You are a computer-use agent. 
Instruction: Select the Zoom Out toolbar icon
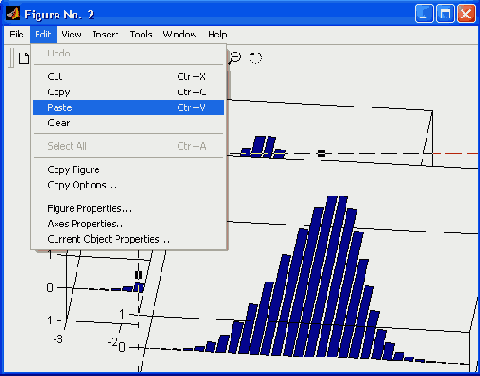click(x=235, y=58)
